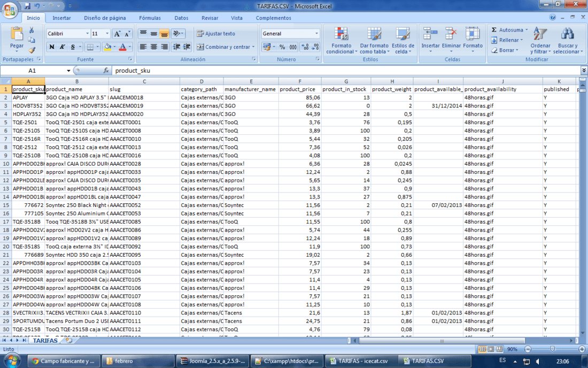Insert new worksheet tab icon
588x368 pixels.
pos(69,341)
